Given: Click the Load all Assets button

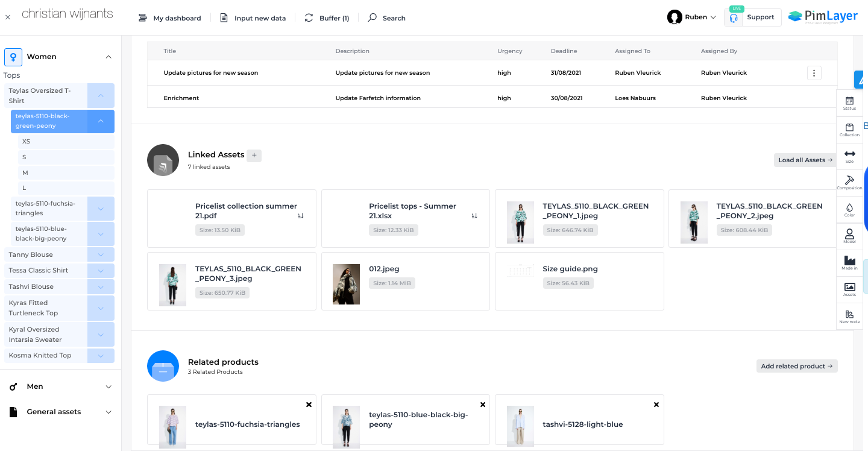Looking at the screenshot, I should 804,160.
